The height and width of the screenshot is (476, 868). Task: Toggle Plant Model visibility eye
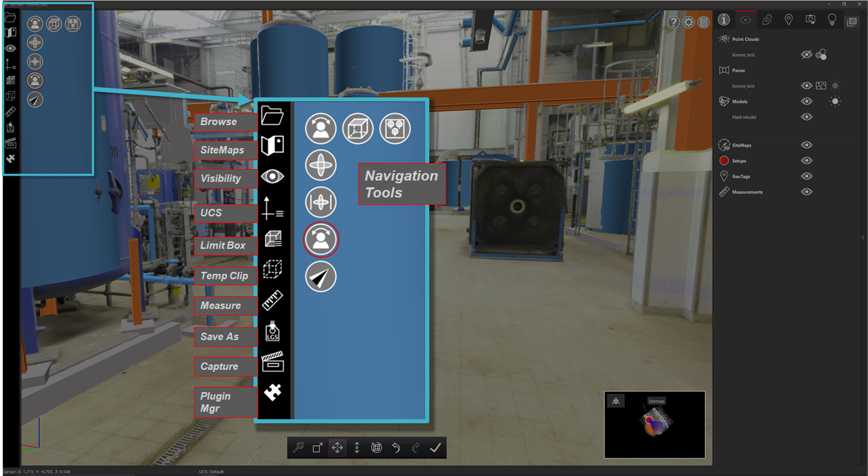point(806,117)
